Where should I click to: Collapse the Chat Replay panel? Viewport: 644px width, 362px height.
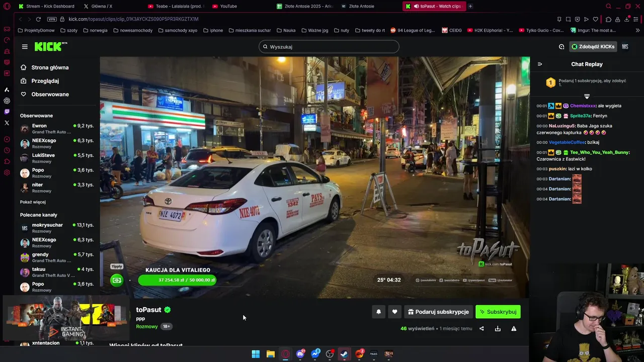click(540, 64)
